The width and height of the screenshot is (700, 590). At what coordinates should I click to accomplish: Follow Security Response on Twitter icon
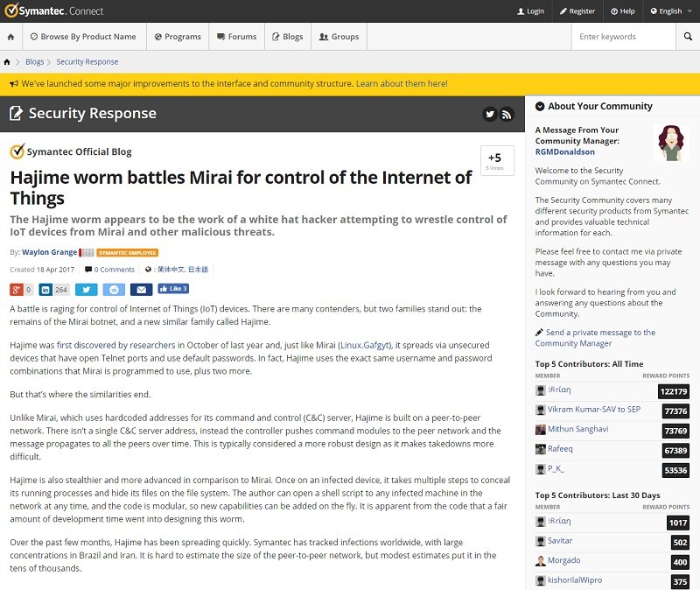click(x=490, y=115)
